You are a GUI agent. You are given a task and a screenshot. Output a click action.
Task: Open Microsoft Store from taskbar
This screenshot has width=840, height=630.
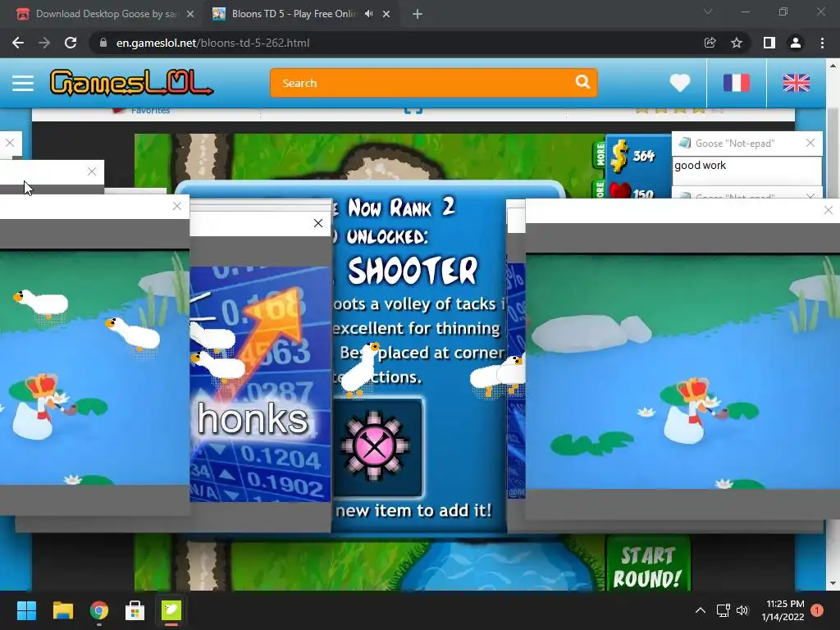click(135, 610)
